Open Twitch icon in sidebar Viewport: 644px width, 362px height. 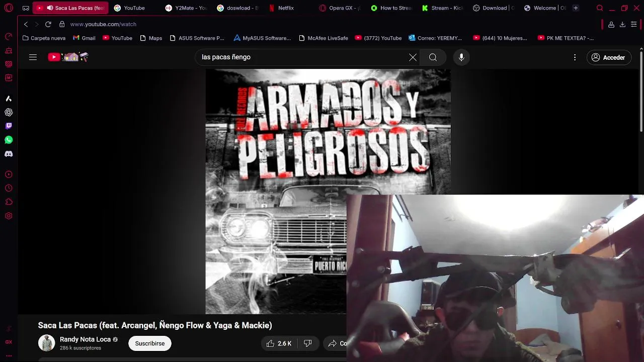click(9, 126)
